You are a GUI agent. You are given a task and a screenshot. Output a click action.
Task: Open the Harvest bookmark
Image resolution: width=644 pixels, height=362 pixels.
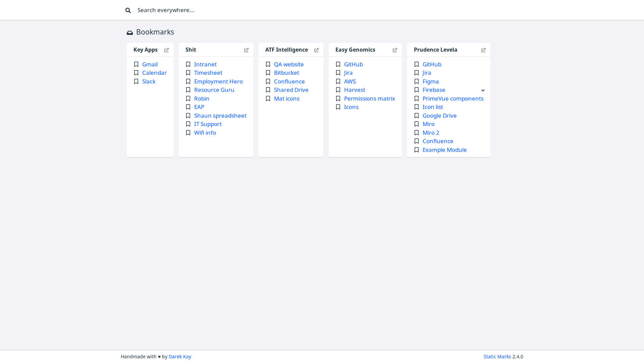[x=355, y=90]
